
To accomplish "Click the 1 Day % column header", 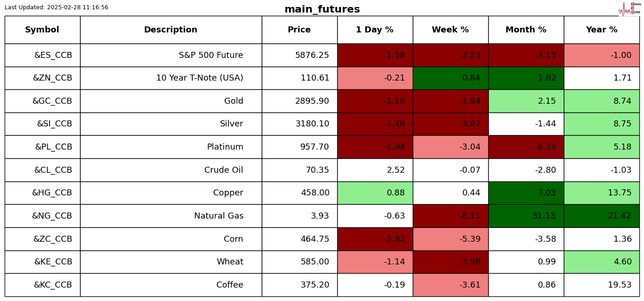I will (x=375, y=30).
